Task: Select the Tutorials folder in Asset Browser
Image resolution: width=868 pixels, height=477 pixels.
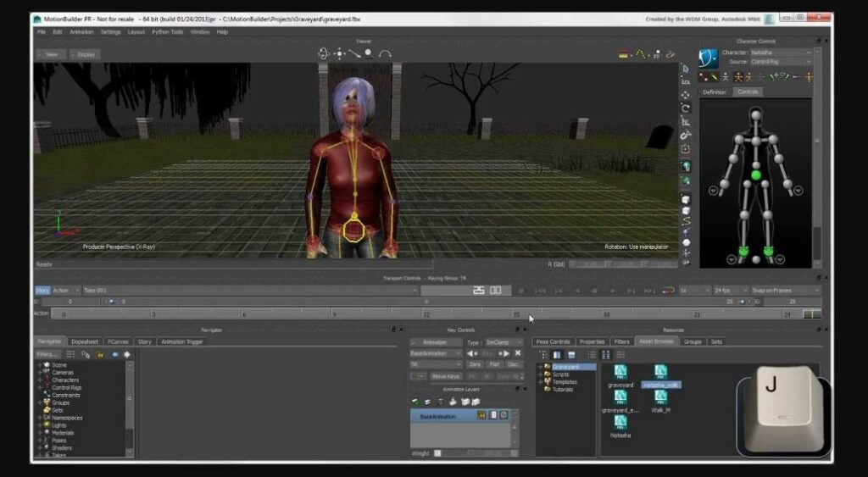Action: pyautogui.click(x=563, y=390)
